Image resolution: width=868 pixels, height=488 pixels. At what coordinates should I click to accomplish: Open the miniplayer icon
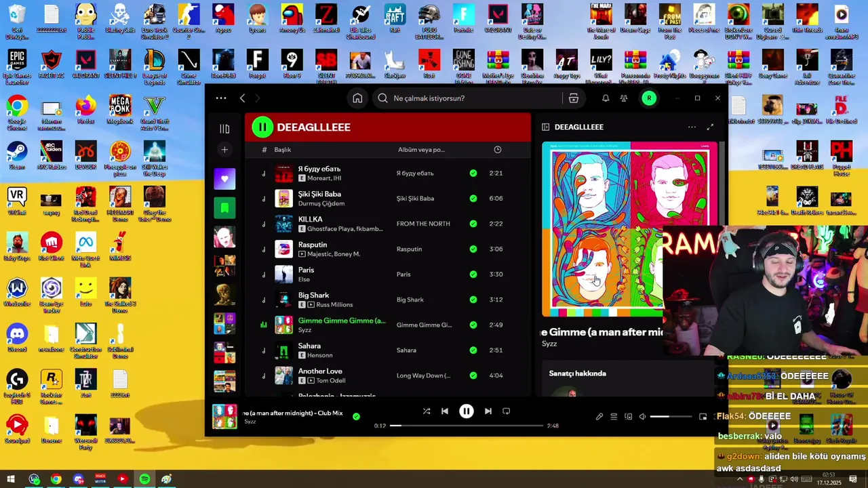click(703, 417)
